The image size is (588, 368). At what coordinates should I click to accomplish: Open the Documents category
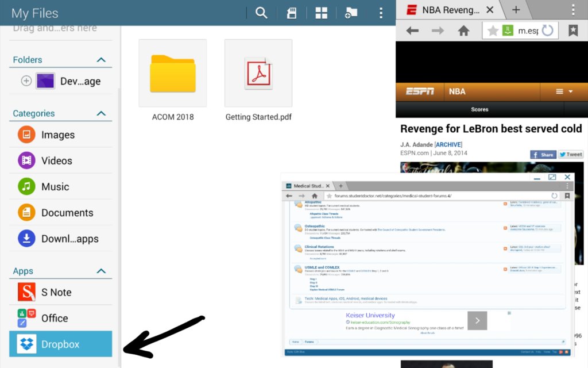(x=60, y=213)
